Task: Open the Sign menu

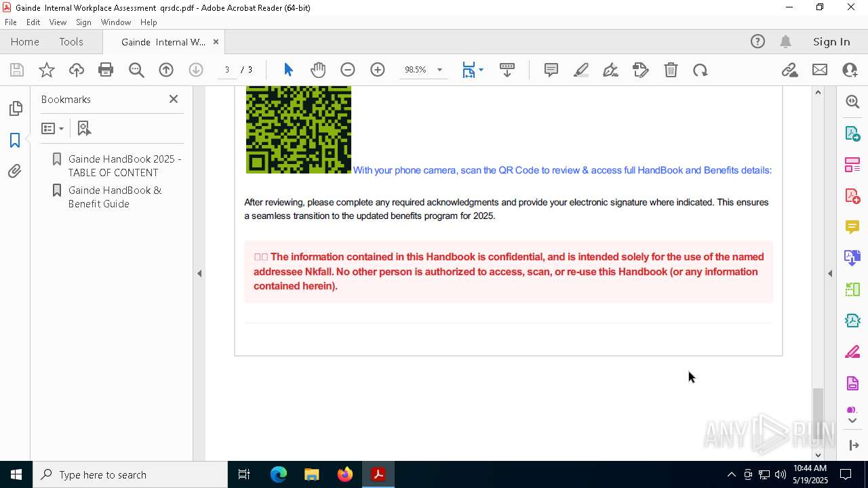Action: 83,22
